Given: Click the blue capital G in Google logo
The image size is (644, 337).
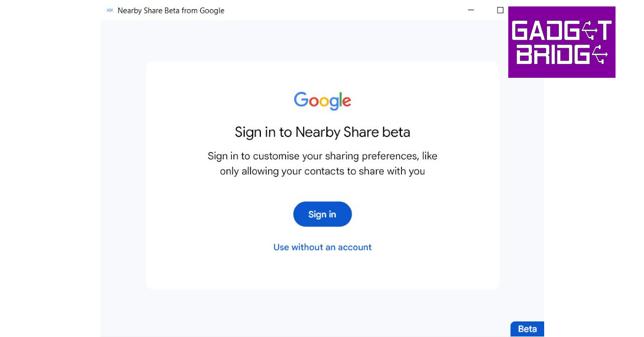Looking at the screenshot, I should click(x=301, y=99).
